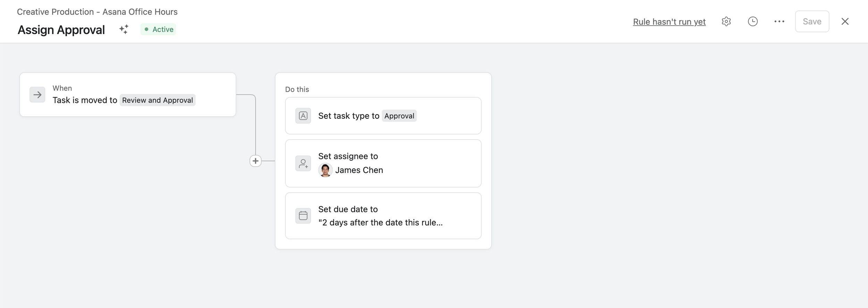Image resolution: width=868 pixels, height=308 pixels.
Task: Click the task type icon in first action
Action: (x=303, y=116)
